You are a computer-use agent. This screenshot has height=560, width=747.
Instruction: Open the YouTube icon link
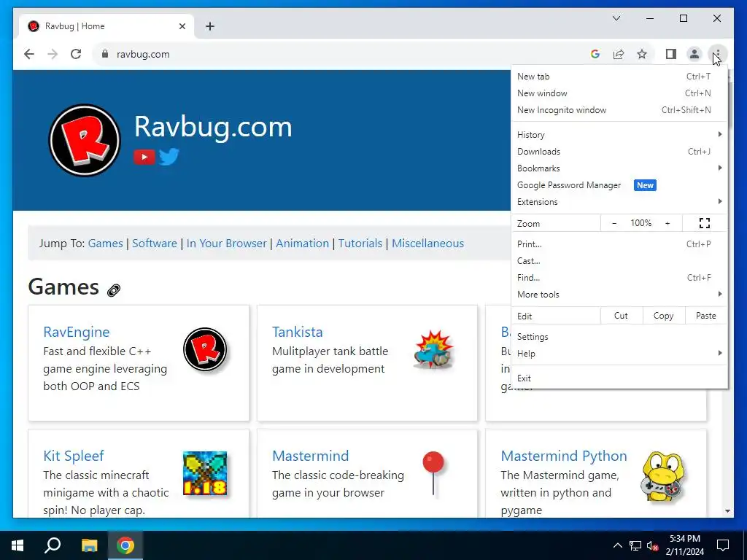coord(144,157)
